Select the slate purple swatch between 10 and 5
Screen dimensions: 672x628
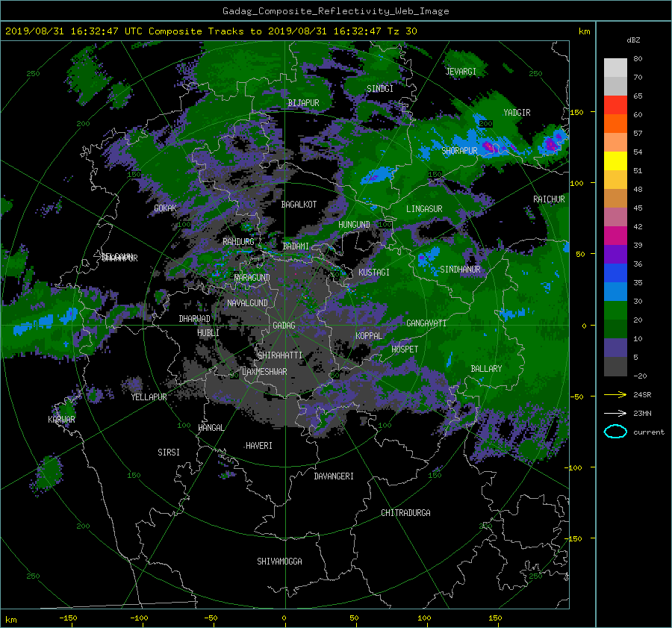coord(615,348)
